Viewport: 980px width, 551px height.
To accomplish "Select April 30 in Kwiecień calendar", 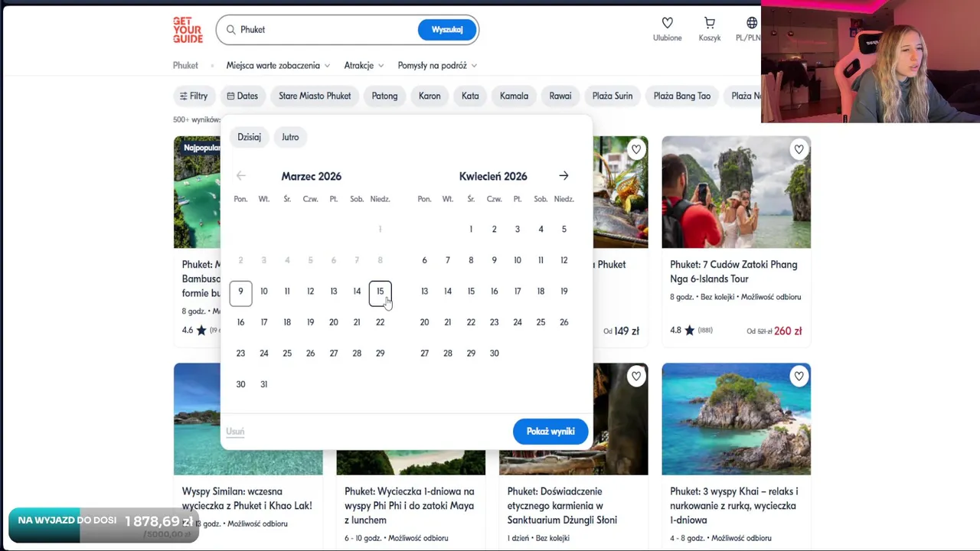I will click(x=494, y=354).
